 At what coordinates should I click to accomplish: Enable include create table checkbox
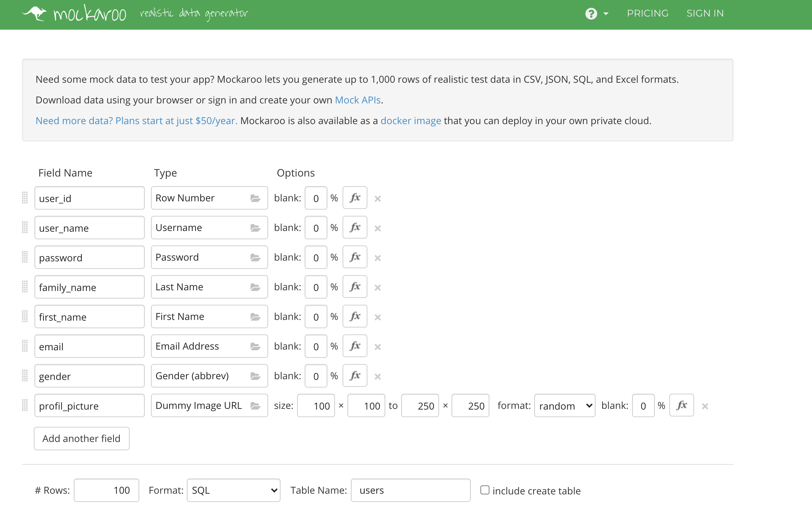pyautogui.click(x=485, y=490)
